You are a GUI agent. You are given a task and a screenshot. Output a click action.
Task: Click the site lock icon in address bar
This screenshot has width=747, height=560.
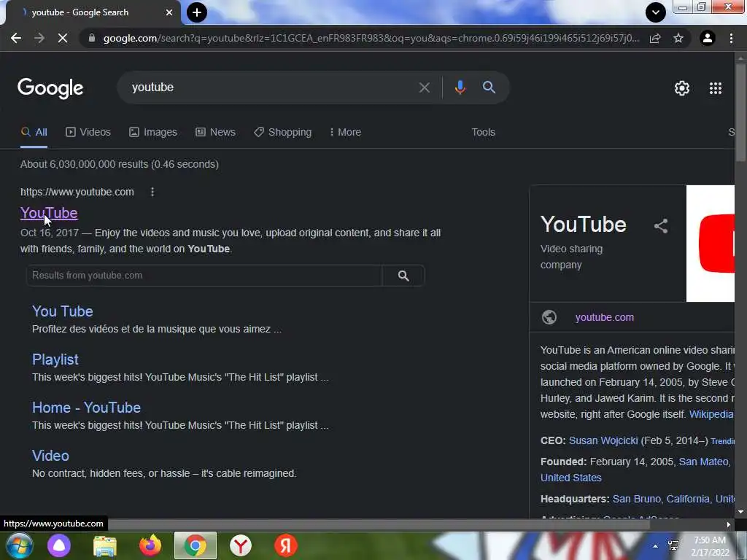point(92,38)
